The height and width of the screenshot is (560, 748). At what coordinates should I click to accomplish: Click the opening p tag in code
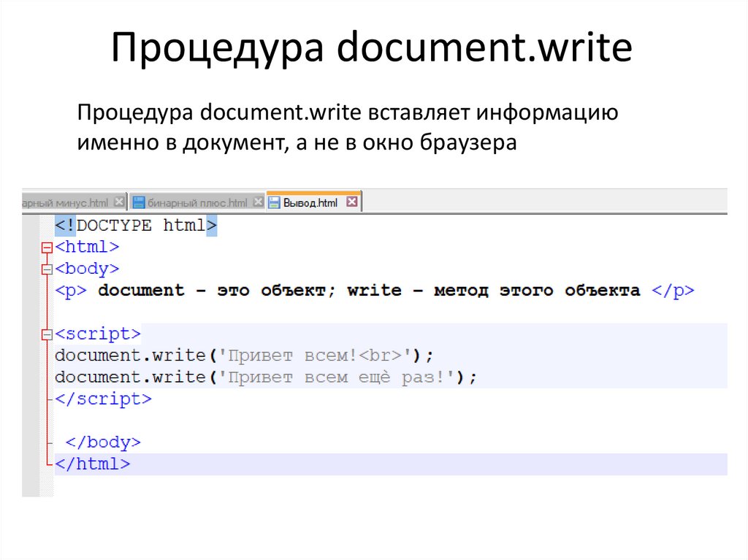(72, 291)
